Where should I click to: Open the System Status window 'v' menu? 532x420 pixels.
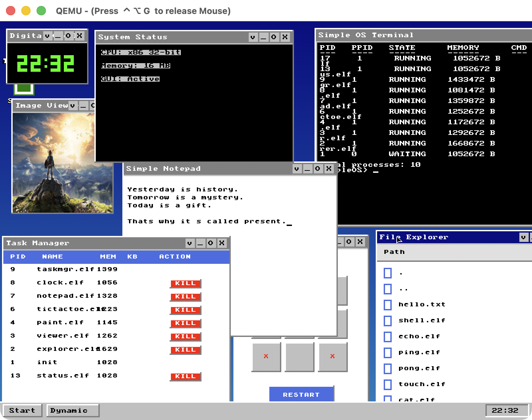pos(253,37)
